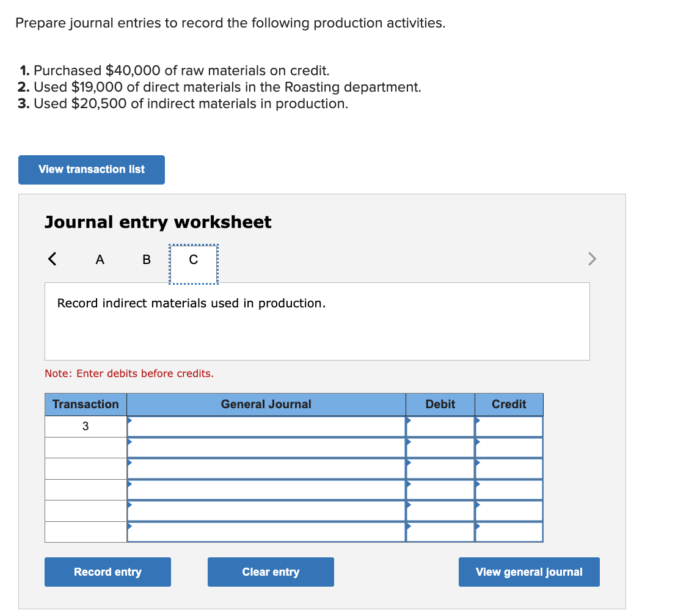Select the active worksheet tab C
This screenshot has height=616, width=700.
point(193,259)
